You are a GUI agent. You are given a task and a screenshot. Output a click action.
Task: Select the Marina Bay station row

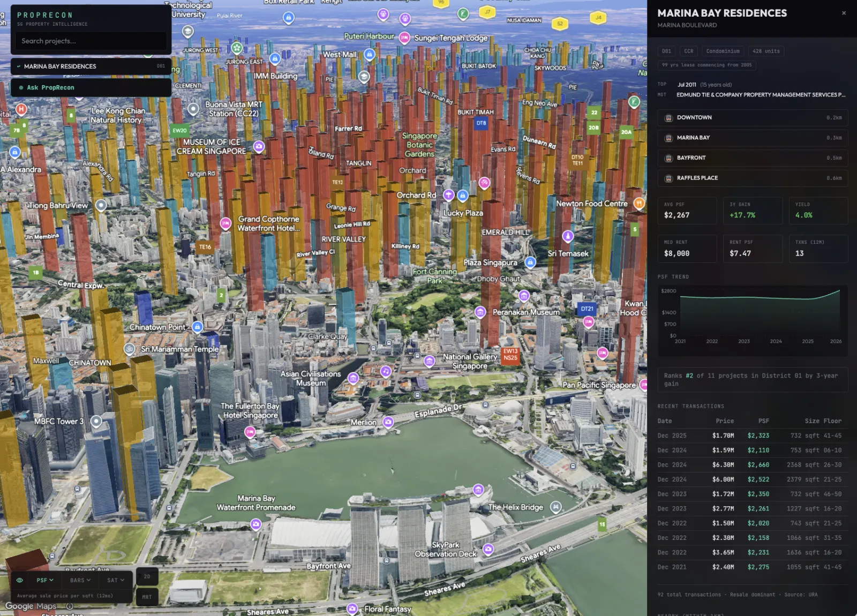[753, 138]
